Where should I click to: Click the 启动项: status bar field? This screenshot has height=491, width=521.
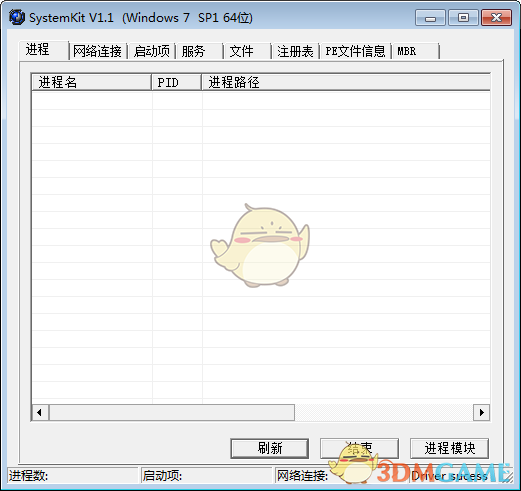(206, 475)
